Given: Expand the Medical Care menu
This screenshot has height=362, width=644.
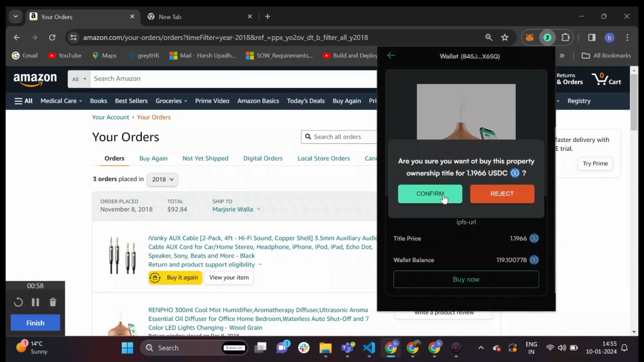Looking at the screenshot, I should [x=61, y=101].
